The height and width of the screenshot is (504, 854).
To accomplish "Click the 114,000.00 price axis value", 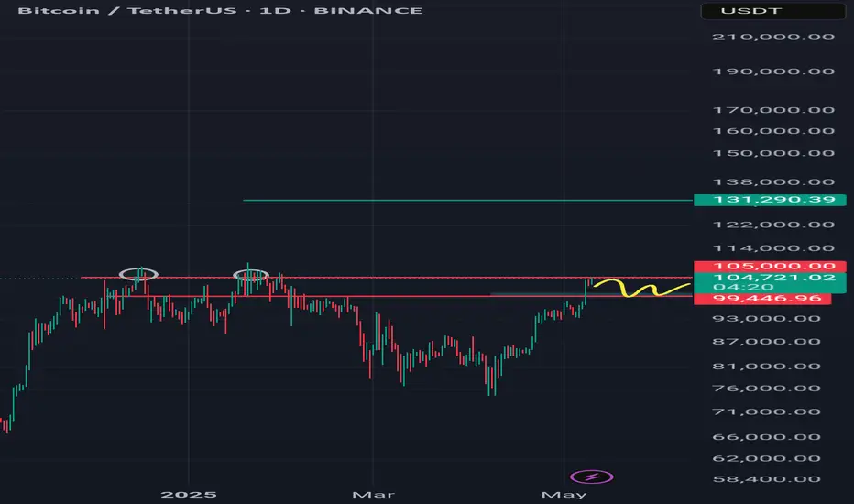I will [x=773, y=248].
